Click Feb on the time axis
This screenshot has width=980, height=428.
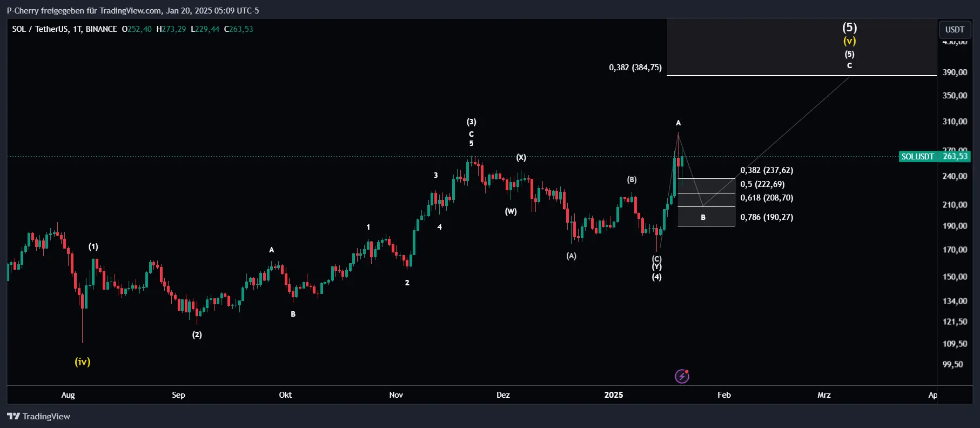click(724, 395)
